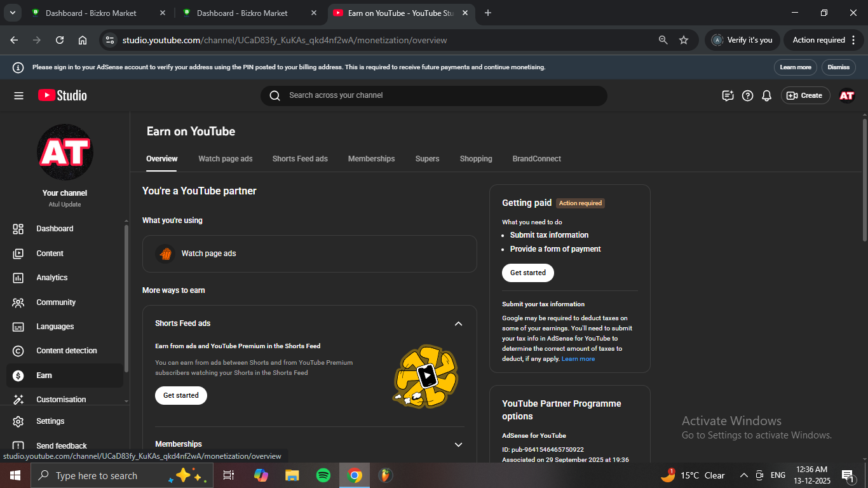Open Spotify from the Windows taskbar
Viewport: 868px width, 488px height.
coord(323,475)
